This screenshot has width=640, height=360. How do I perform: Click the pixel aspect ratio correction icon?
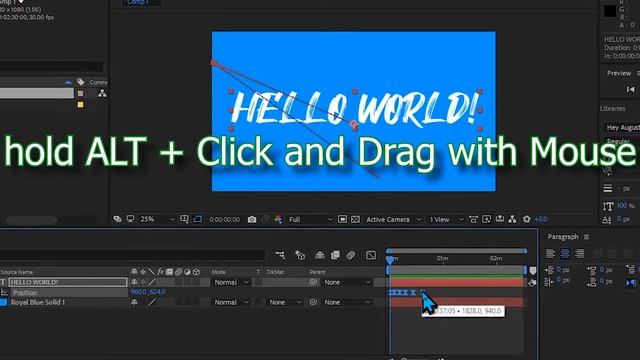click(x=473, y=219)
